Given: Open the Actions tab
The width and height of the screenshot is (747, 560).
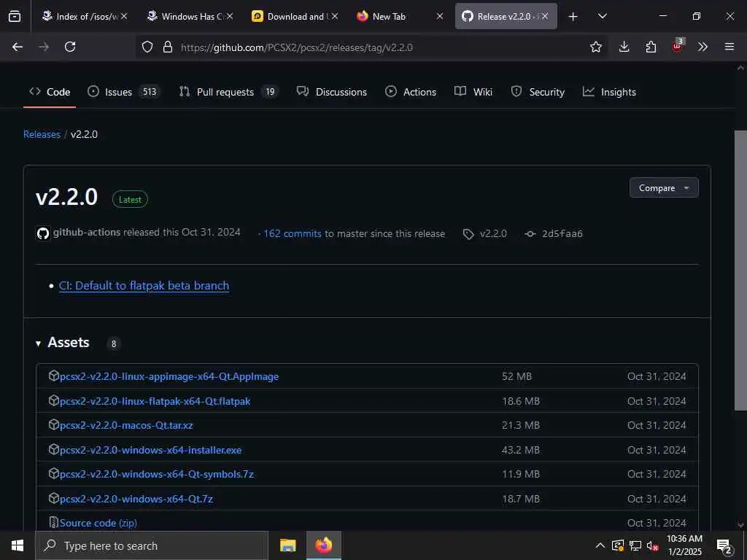Looking at the screenshot, I should [410, 92].
